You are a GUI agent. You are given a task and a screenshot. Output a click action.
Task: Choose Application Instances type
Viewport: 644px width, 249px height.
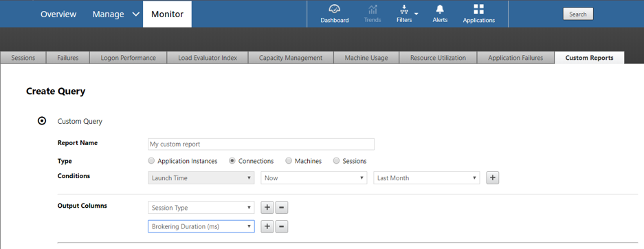tap(152, 161)
